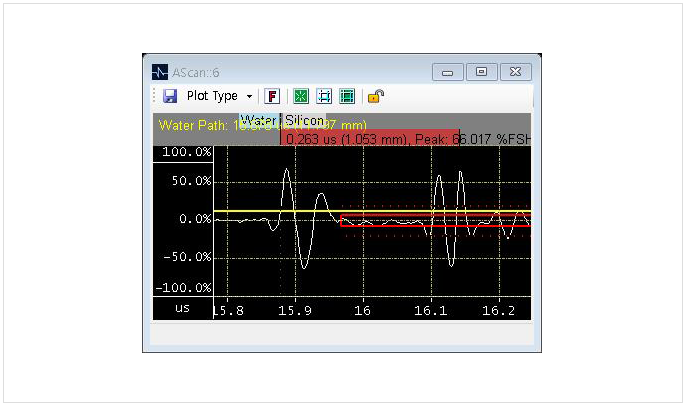Click the 0.0% amplitude axis label

(x=195, y=219)
